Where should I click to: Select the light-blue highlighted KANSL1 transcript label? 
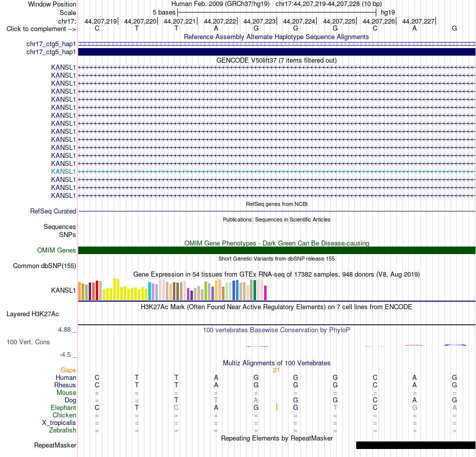point(63,171)
